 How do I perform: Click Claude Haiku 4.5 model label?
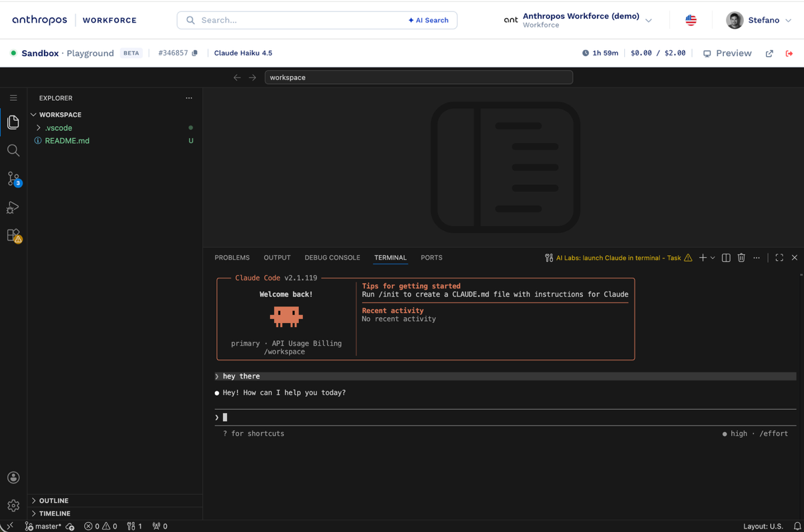[x=243, y=53]
